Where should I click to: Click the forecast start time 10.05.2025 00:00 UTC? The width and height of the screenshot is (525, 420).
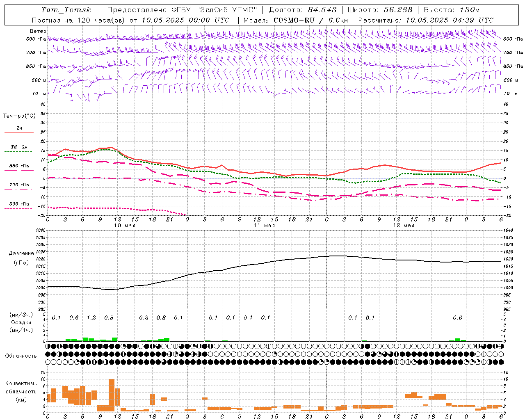coord(186,20)
